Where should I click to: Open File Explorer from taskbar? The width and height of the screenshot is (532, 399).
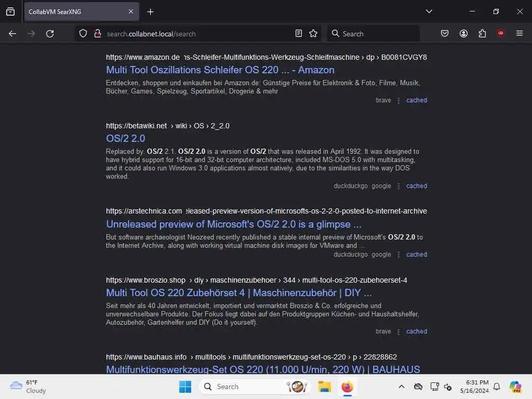(x=324, y=387)
